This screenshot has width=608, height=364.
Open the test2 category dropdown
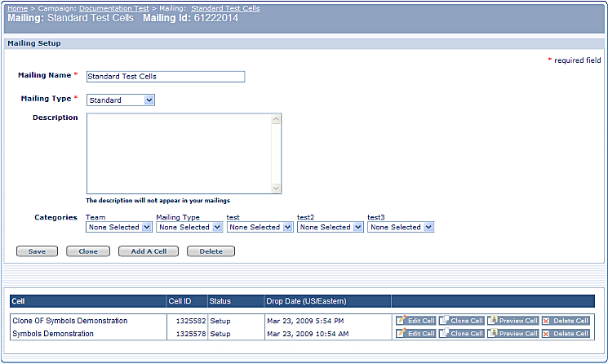pos(330,228)
